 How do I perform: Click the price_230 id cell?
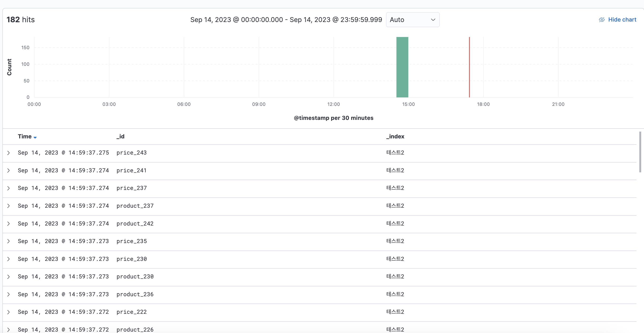(x=132, y=259)
